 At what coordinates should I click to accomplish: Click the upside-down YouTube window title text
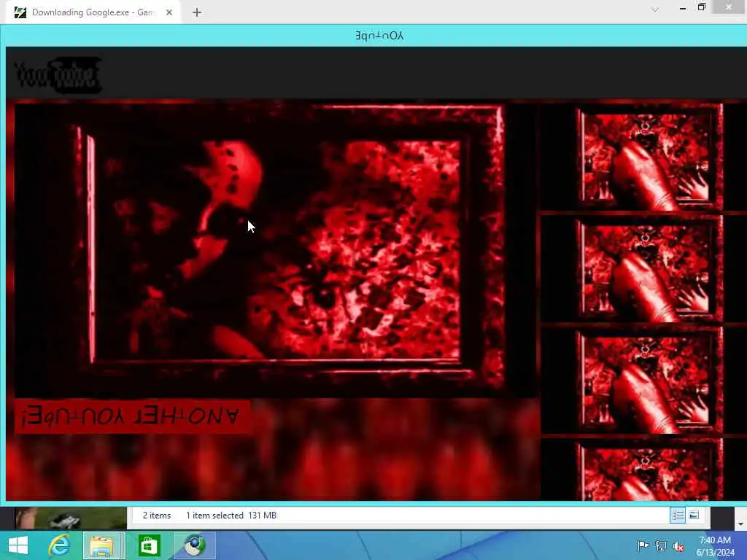click(x=379, y=36)
